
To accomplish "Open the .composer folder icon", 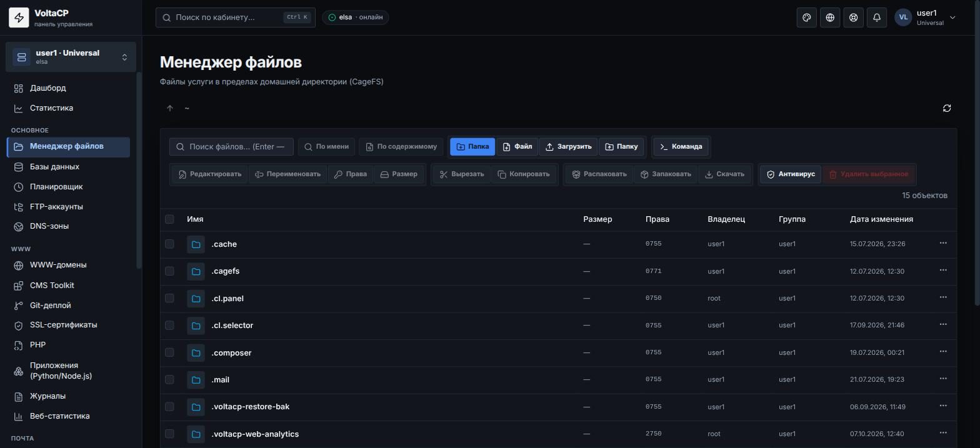I will point(196,353).
